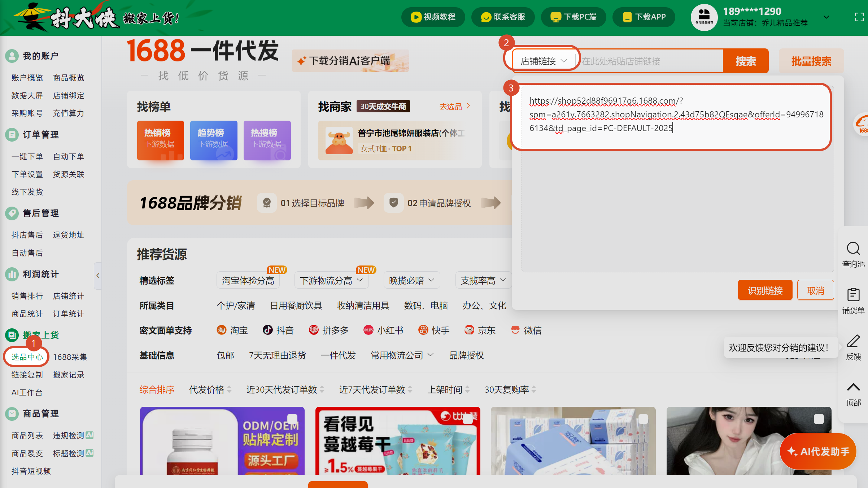Click the 取消 button
Image resolution: width=868 pixels, height=488 pixels.
pyautogui.click(x=816, y=290)
